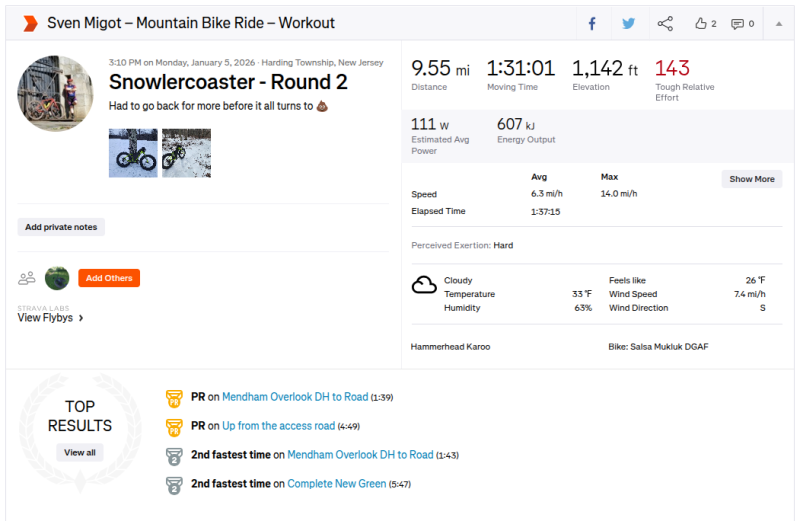The height and width of the screenshot is (521, 800).
Task: Share the ride on Facebook
Action: tap(592, 23)
